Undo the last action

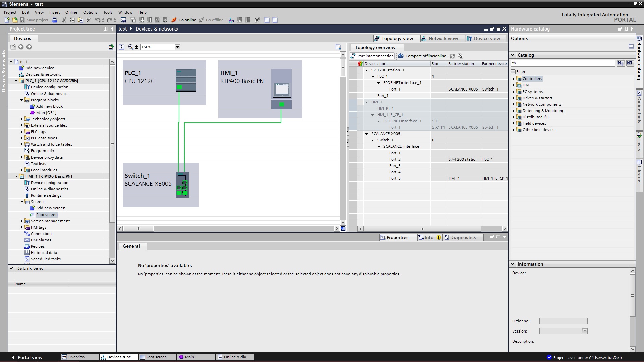(x=97, y=20)
